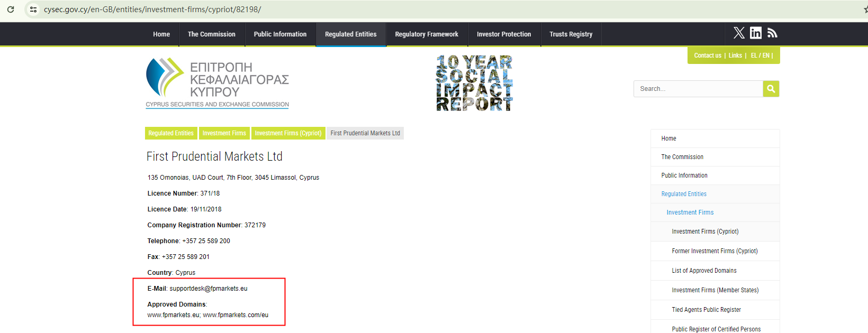Image resolution: width=868 pixels, height=333 pixels.
Task: Select The Commission in the sidebar menu
Action: pyautogui.click(x=715, y=157)
